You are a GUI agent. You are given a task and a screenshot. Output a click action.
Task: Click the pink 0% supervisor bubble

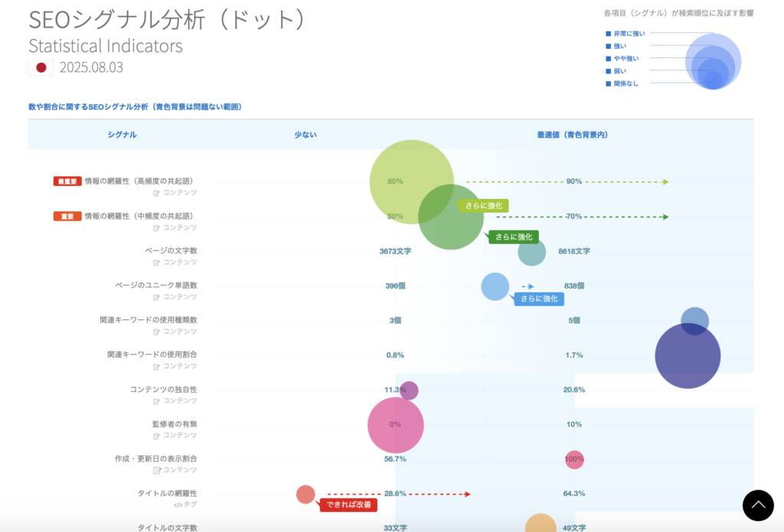click(x=396, y=426)
